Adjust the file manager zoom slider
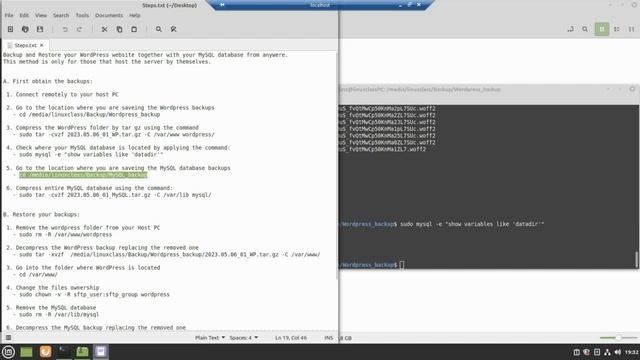Image resolution: width=640 pixels, height=360 pixels. 618,338
